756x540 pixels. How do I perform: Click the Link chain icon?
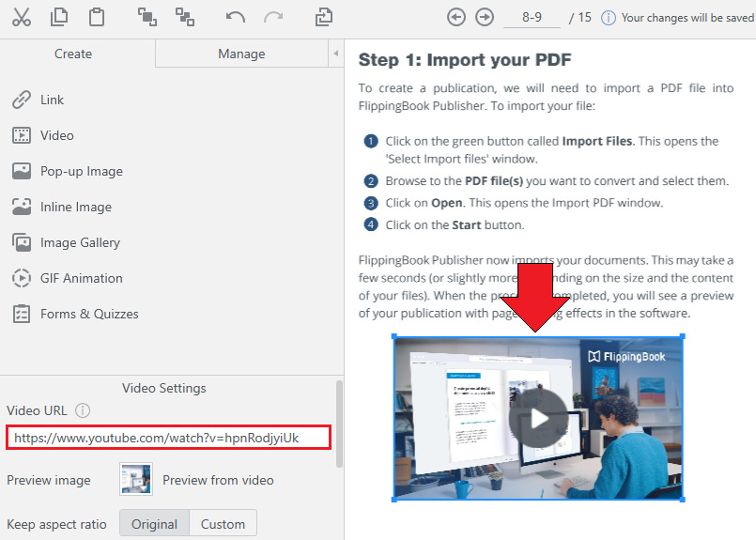(x=22, y=100)
